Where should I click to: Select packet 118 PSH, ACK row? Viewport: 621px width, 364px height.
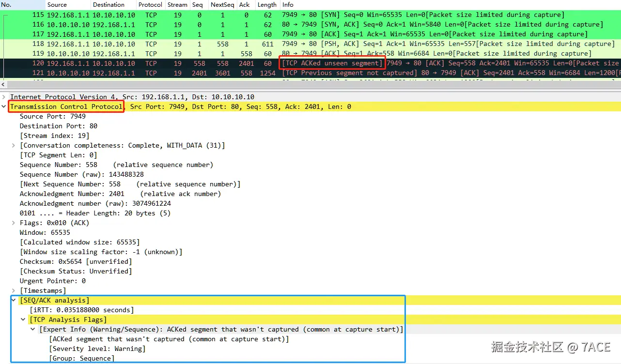click(310, 44)
